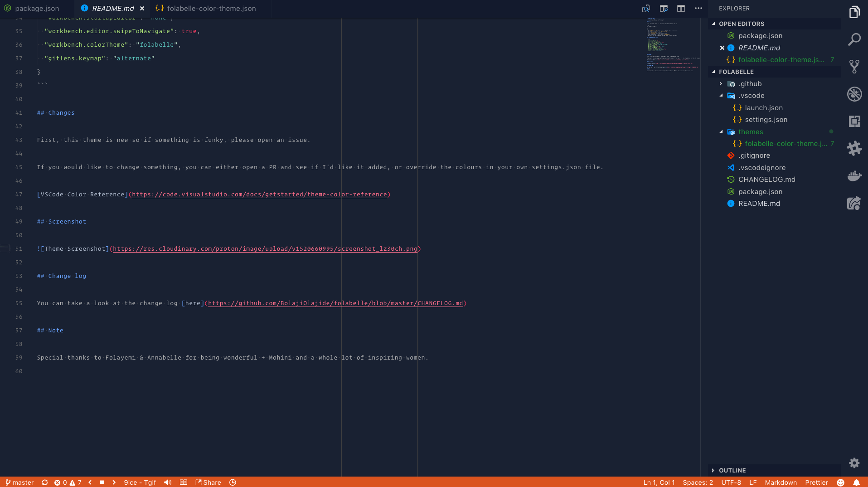The image size is (868, 487).
Task: Click line number 51 in the gutter
Action: pos(19,249)
